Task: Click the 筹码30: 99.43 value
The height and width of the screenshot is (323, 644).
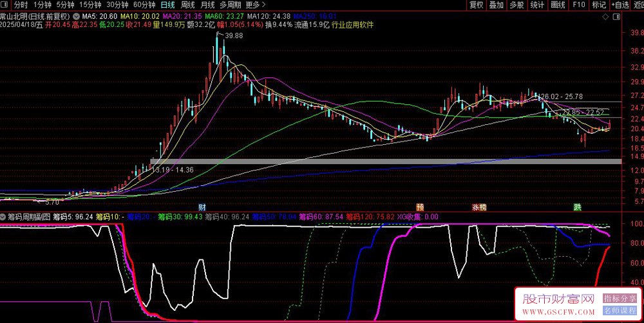Action: click(x=180, y=217)
